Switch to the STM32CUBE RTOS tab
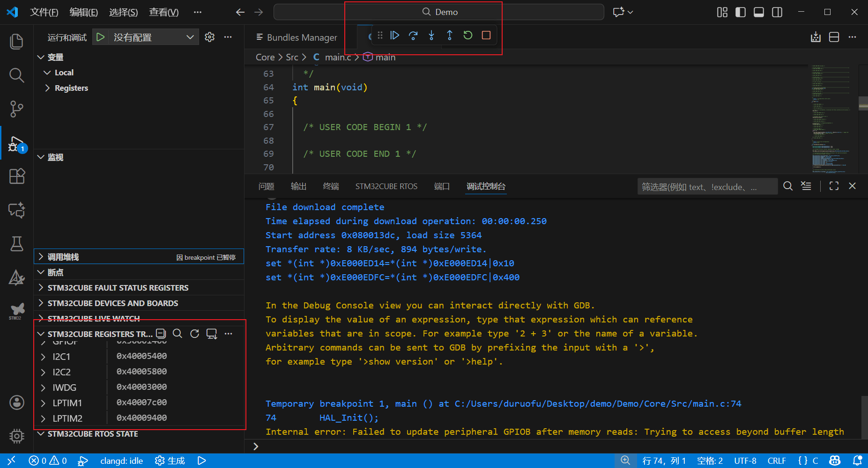 coord(386,186)
